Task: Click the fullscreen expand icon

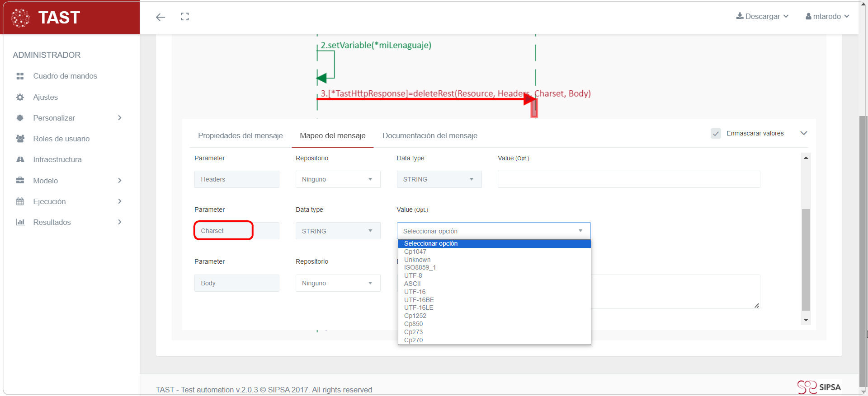Action: [x=184, y=17]
